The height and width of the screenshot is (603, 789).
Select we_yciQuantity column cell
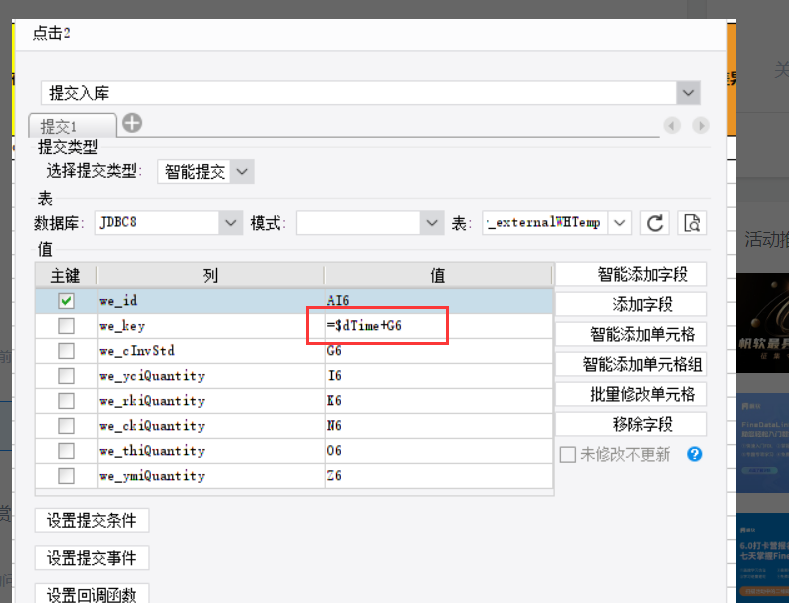(211, 376)
